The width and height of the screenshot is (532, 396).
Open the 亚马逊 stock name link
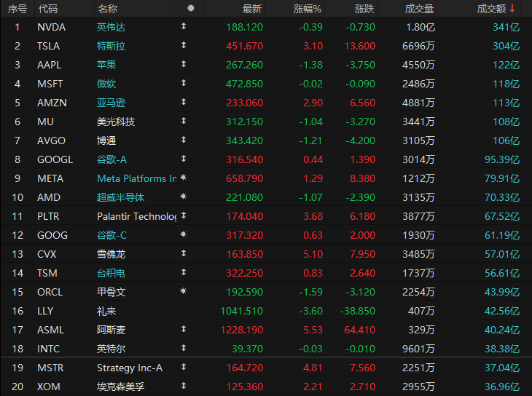(111, 103)
